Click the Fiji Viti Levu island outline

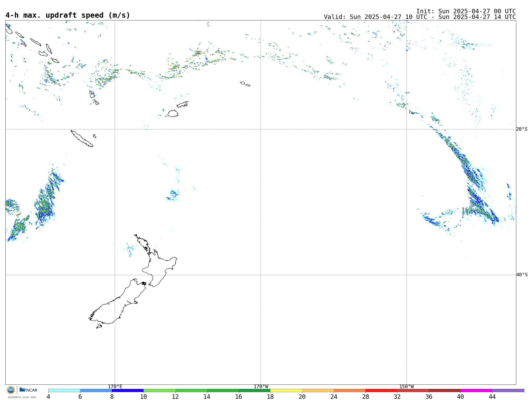click(173, 113)
